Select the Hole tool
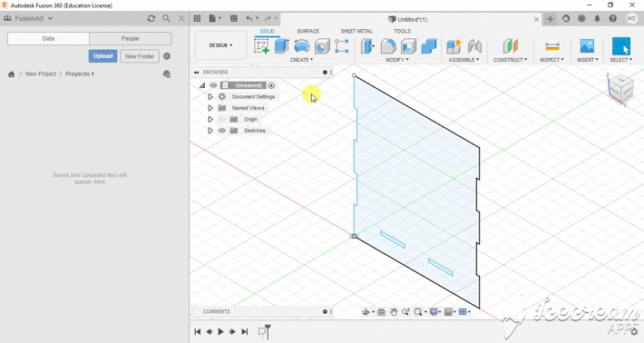644x343 pixels. pyautogui.click(x=322, y=46)
